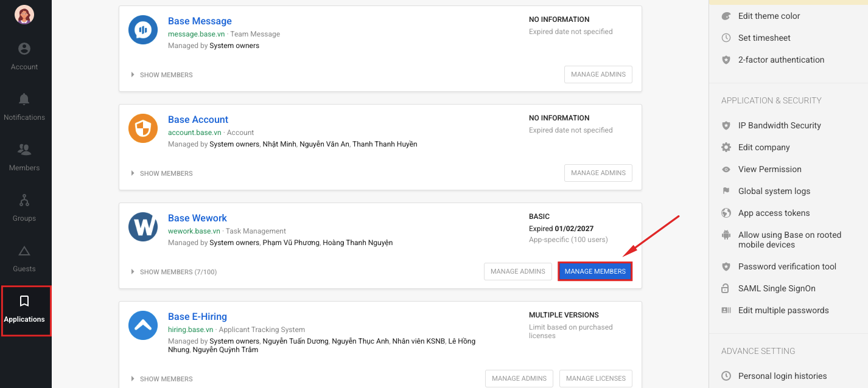Click the Set timesheet clock icon
Viewport: 868px width, 388px height.
726,38
